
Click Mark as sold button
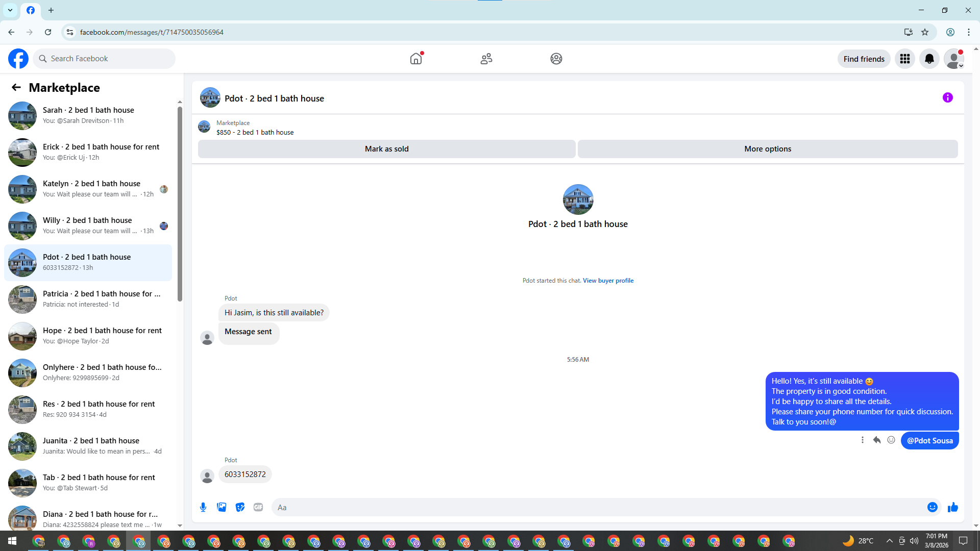pyautogui.click(x=386, y=149)
